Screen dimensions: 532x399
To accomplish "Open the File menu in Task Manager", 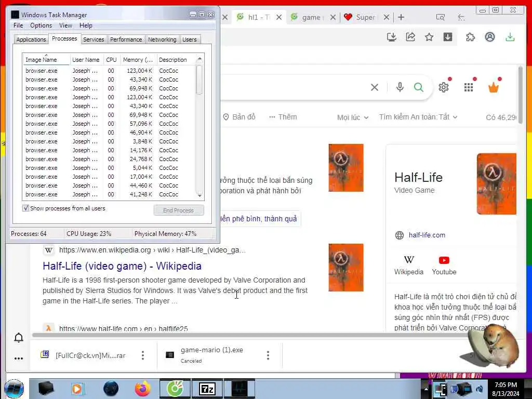I will 18,25.
